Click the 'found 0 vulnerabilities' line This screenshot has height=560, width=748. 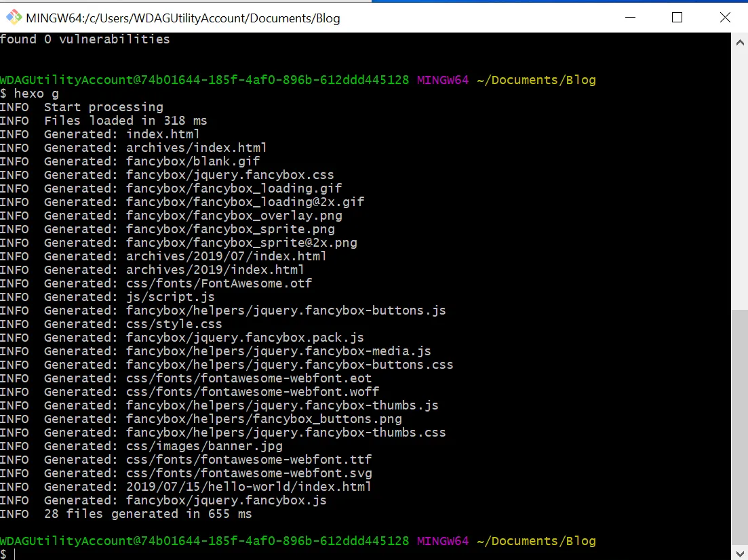85,39
